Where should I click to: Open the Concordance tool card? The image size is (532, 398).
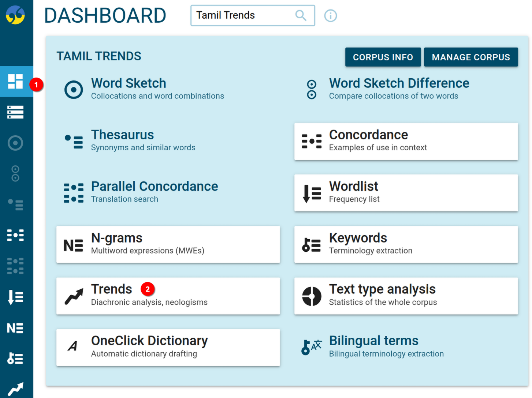click(x=406, y=142)
